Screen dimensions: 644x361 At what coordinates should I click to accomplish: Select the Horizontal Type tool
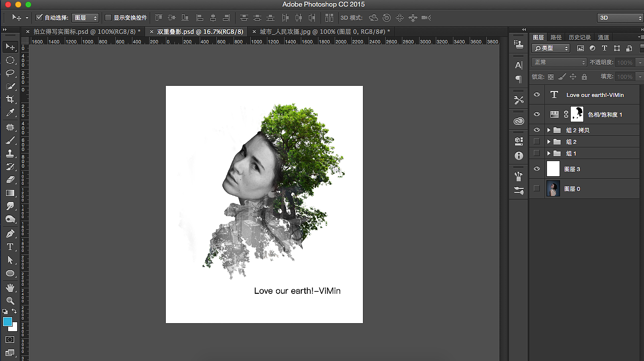(10, 247)
